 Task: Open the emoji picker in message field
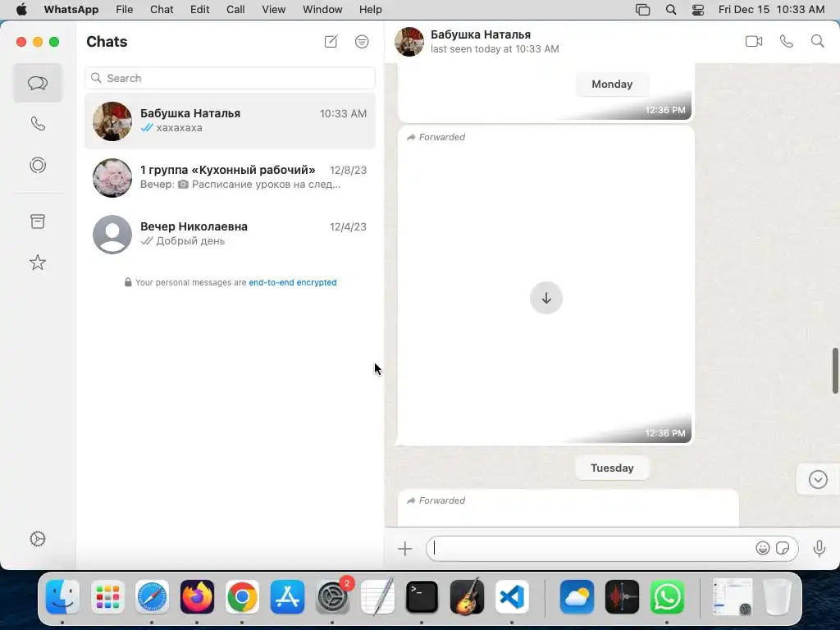pos(763,548)
